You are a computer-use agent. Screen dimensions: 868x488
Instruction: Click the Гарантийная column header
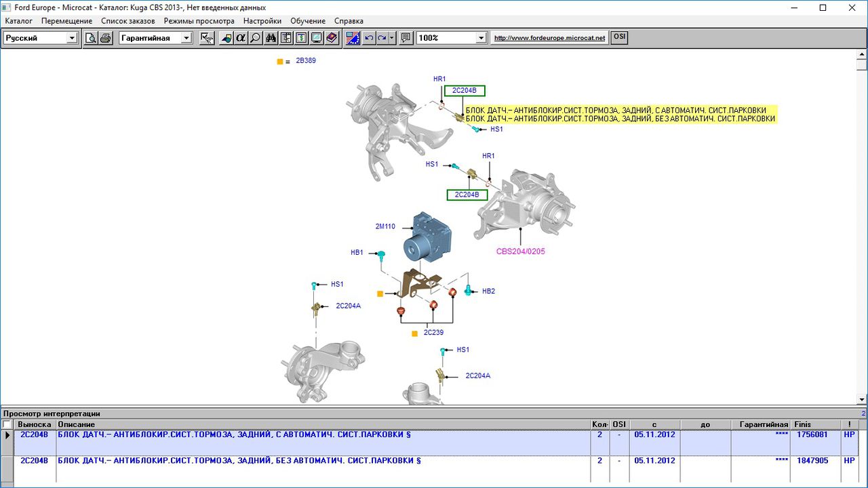[x=762, y=424]
